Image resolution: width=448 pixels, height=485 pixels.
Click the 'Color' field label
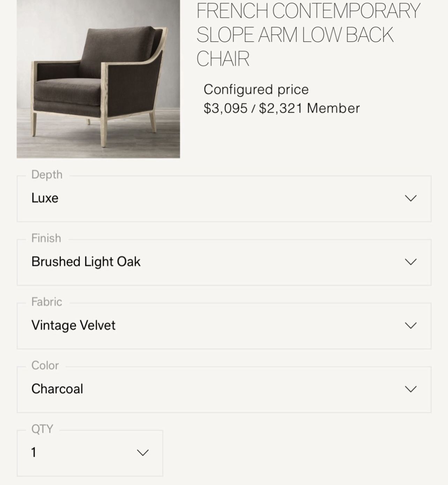45,365
